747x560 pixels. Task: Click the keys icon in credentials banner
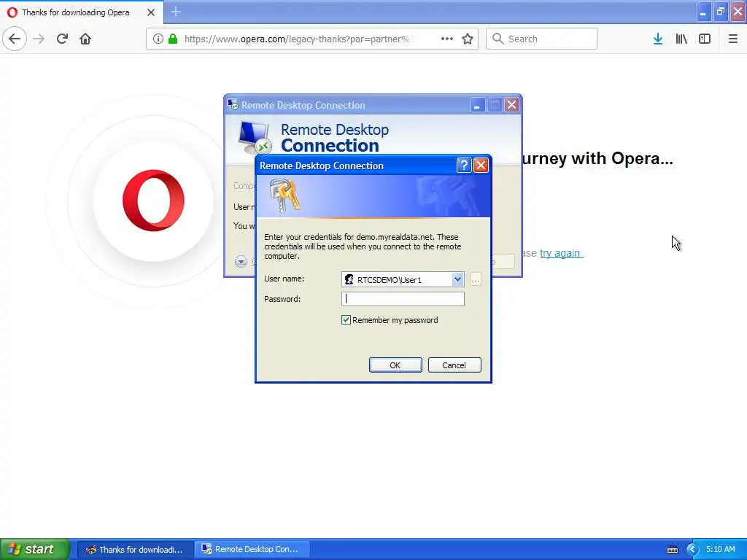coord(285,195)
